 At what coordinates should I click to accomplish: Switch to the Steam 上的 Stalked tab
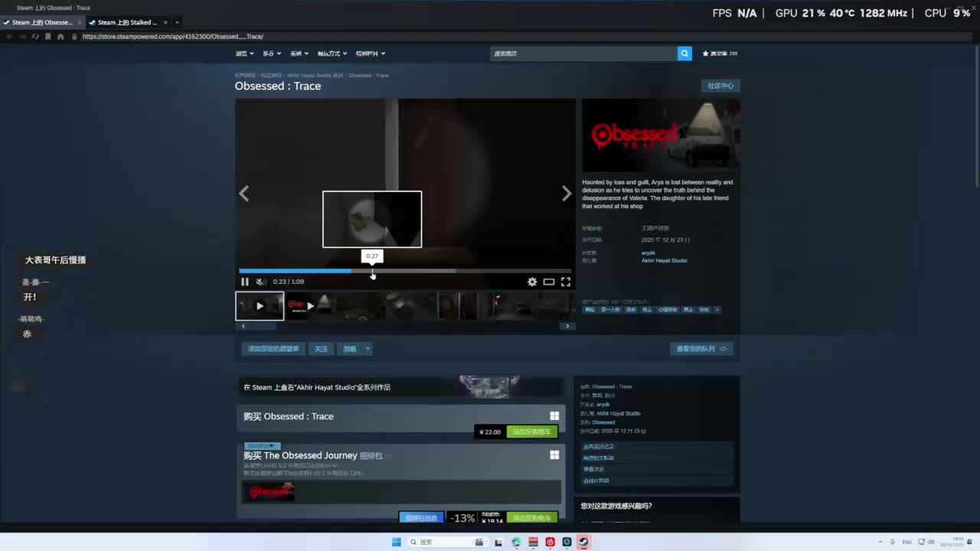coord(127,22)
